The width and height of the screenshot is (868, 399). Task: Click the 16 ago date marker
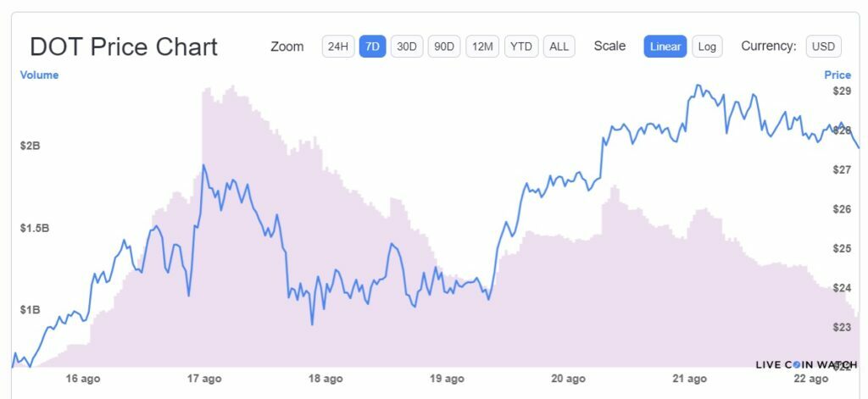83,379
